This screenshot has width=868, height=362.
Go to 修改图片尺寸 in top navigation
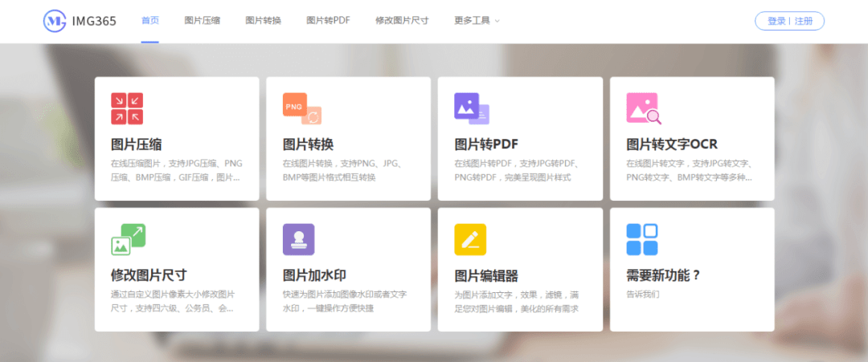402,21
